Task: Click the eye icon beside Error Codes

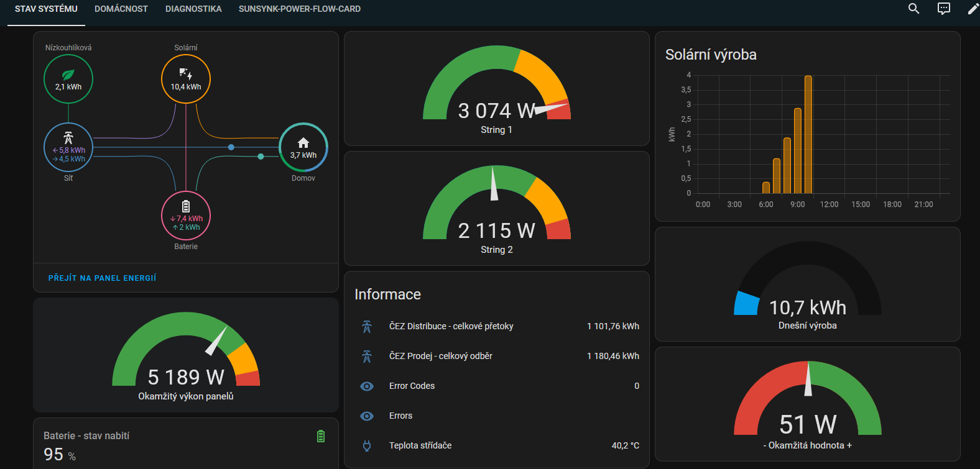Action: [367, 386]
